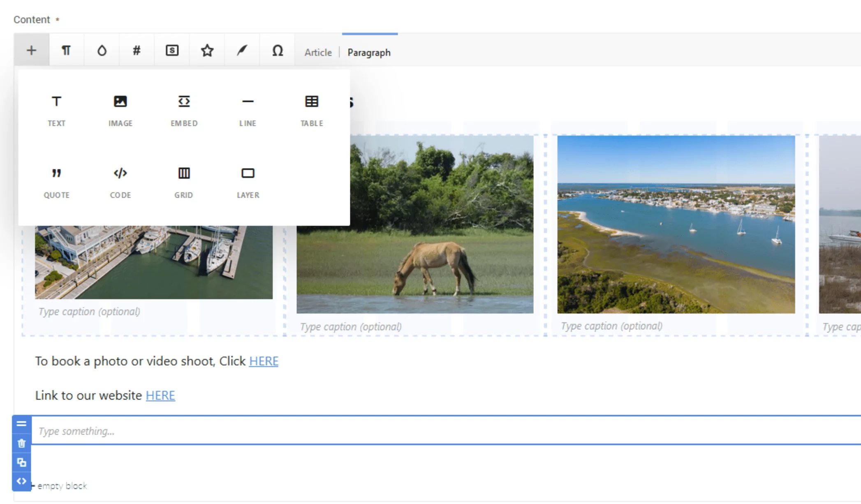Image resolution: width=861 pixels, height=504 pixels.
Task: Select the feather pen toolbar icon
Action: 242,50
